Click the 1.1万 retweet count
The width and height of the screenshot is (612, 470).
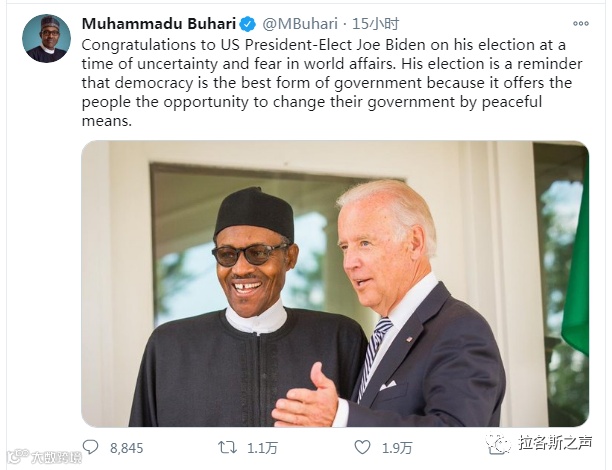[x=262, y=447]
